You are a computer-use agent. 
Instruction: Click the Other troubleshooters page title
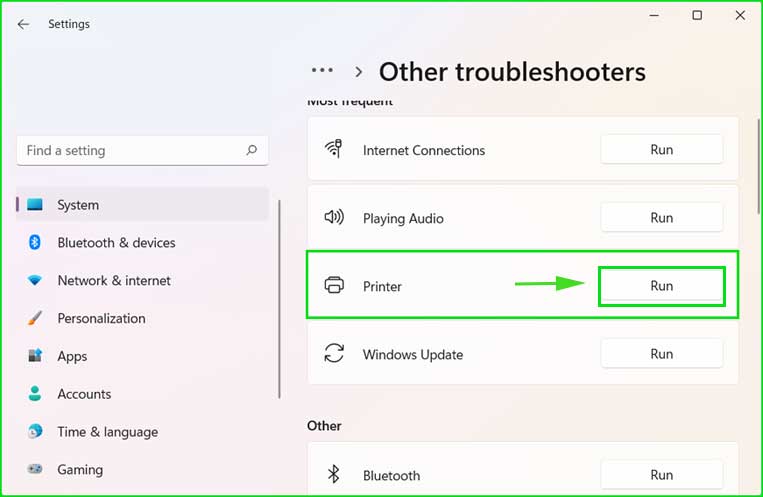coord(512,72)
